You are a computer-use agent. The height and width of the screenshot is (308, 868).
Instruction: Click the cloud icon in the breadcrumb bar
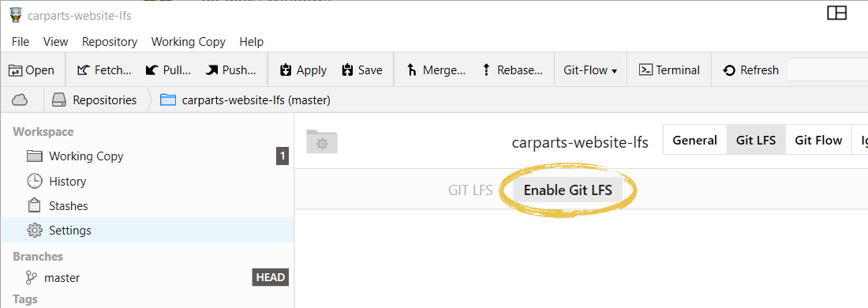coord(20,100)
